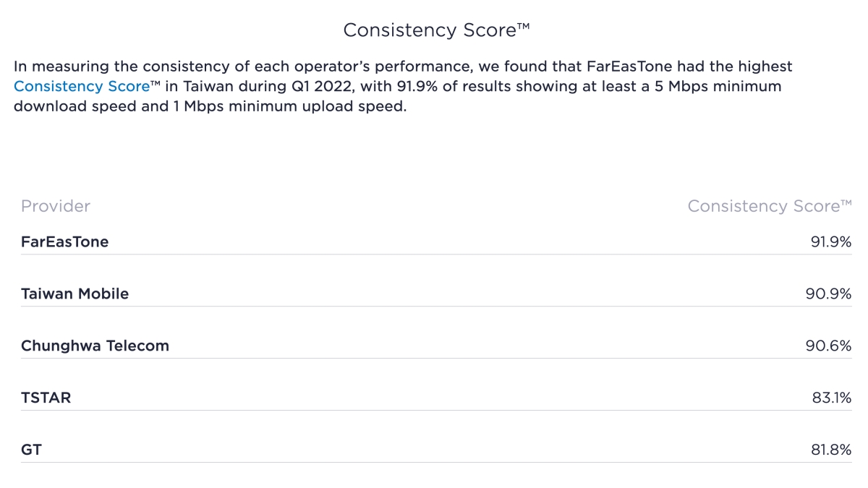This screenshot has height=488, width=868.
Task: Select the Taiwan Mobile provider name
Action: tap(75, 294)
